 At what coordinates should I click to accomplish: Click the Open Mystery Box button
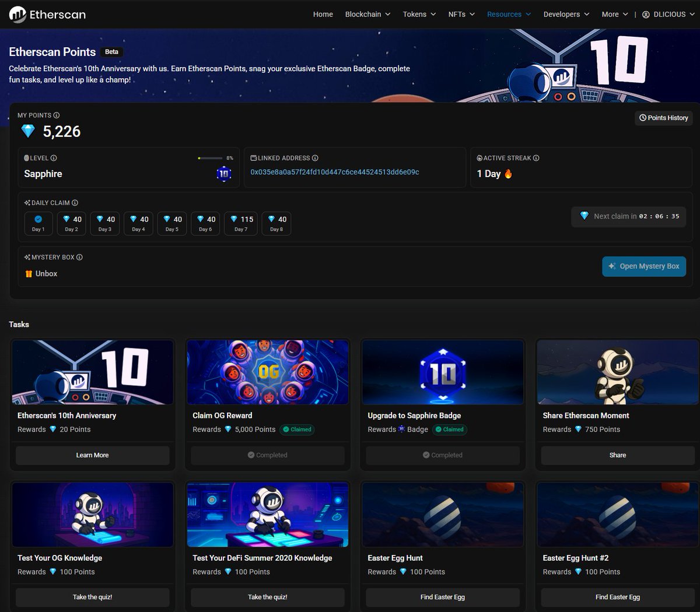coord(644,266)
